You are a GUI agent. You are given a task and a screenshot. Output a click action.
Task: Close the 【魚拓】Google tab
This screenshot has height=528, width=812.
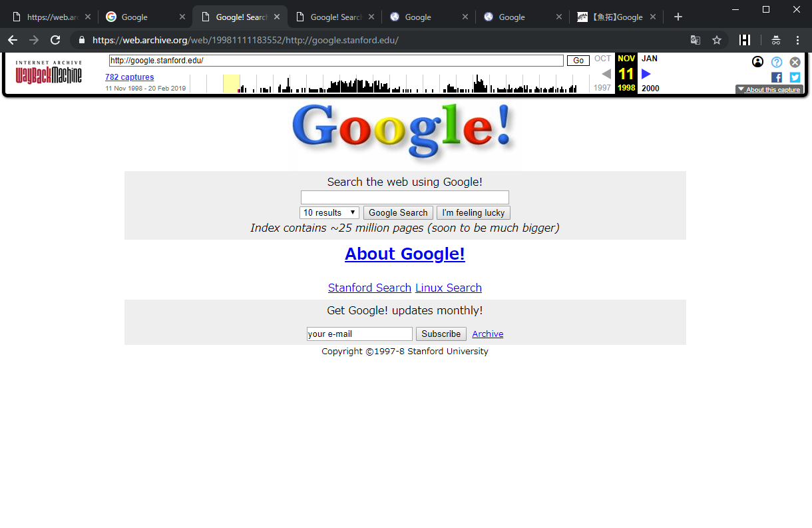(653, 17)
